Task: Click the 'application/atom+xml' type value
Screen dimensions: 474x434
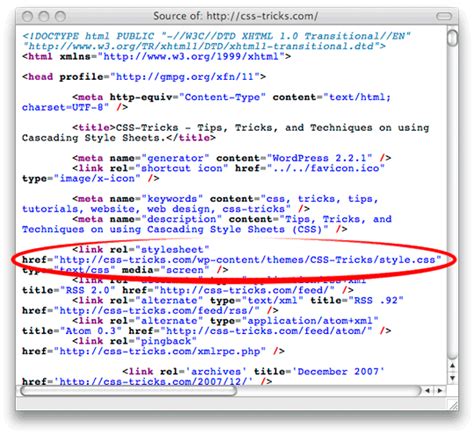Action: point(310,321)
